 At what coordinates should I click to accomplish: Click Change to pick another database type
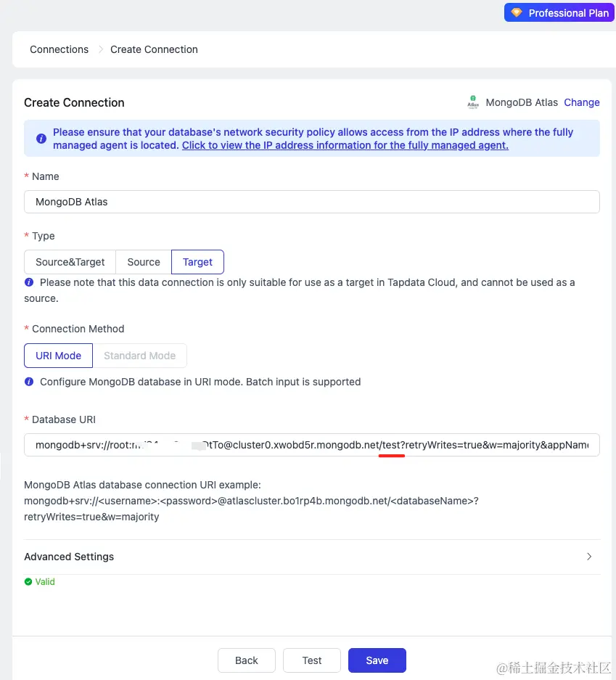click(x=582, y=102)
